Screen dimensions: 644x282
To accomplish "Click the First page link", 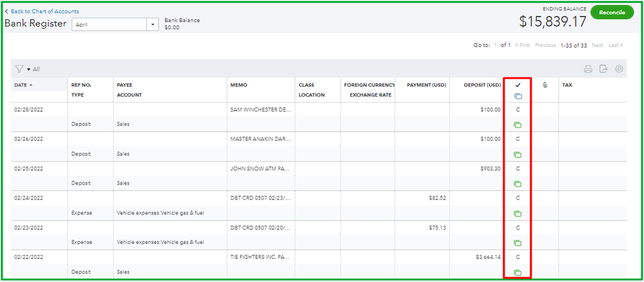I will coord(523,45).
